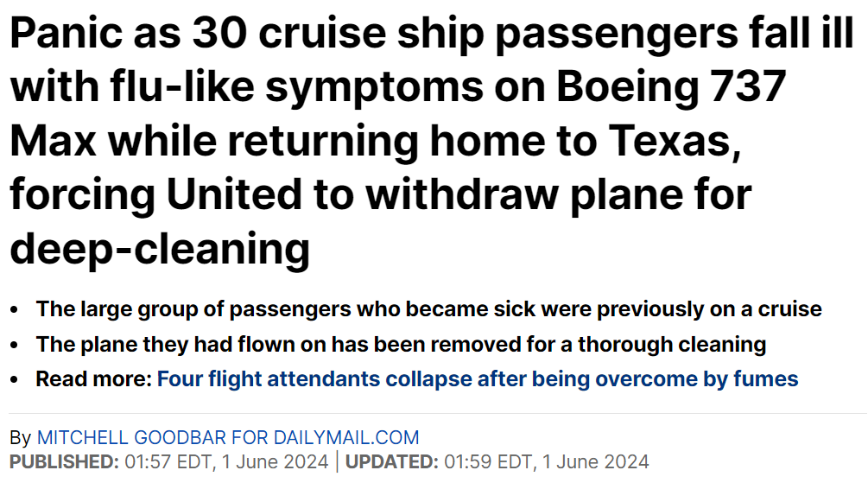Click the 'PUBLISHED:' label
Image resolution: width=868 pixels, height=483 pixels.
click(x=64, y=461)
